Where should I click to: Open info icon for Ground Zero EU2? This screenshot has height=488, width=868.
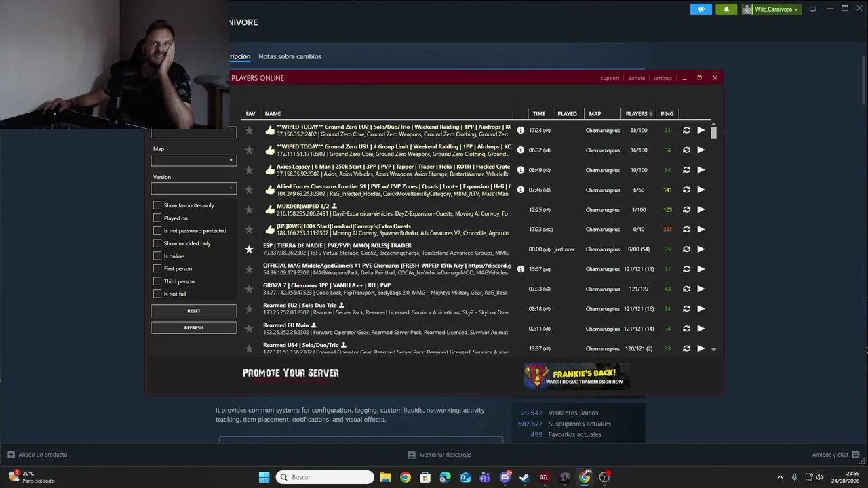[521, 130]
